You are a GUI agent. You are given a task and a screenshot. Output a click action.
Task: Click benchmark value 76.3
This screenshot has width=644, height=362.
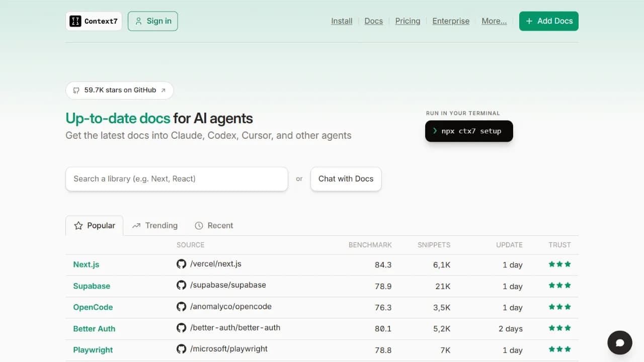click(x=383, y=308)
